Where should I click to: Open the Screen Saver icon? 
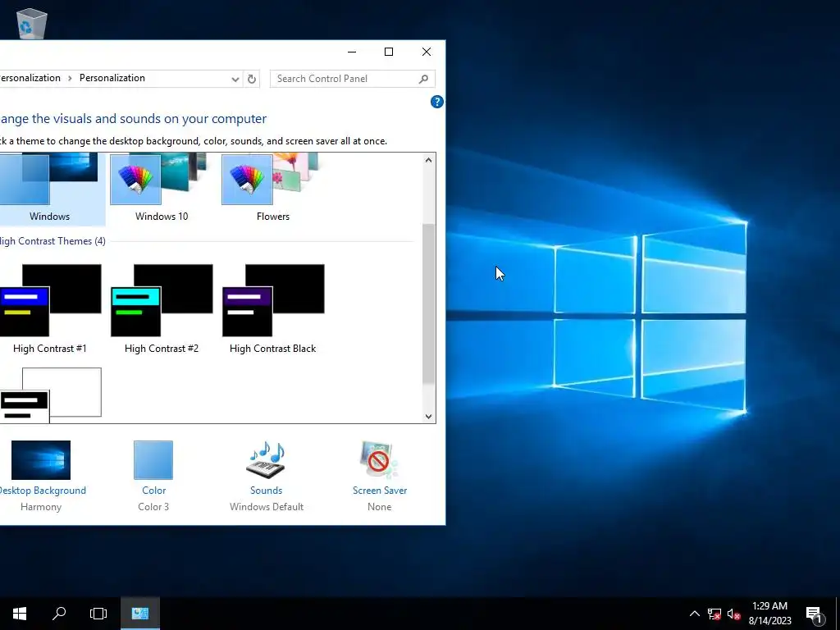379,460
